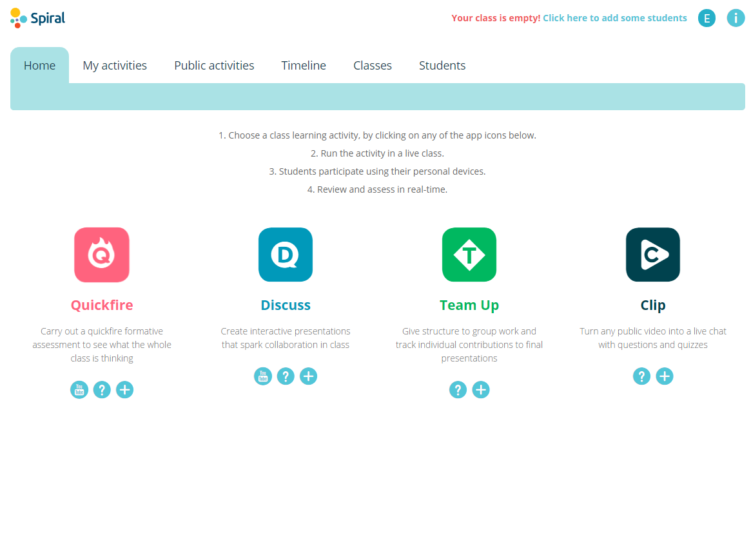Create new Clip activity plus icon
The height and width of the screenshot is (560, 751).
665,376
